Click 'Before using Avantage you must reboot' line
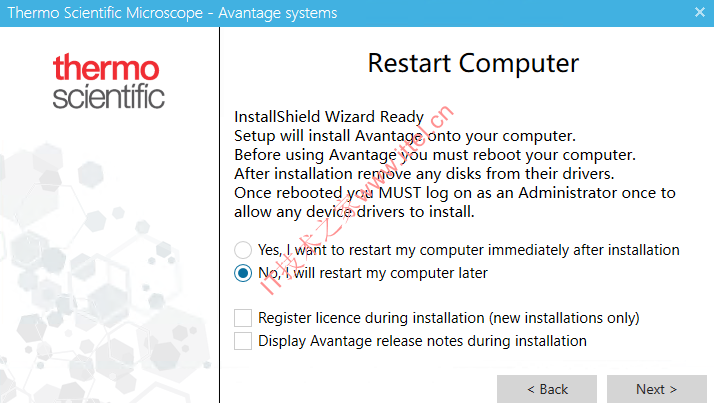Viewport: 714px width, 403px height. pos(435,155)
